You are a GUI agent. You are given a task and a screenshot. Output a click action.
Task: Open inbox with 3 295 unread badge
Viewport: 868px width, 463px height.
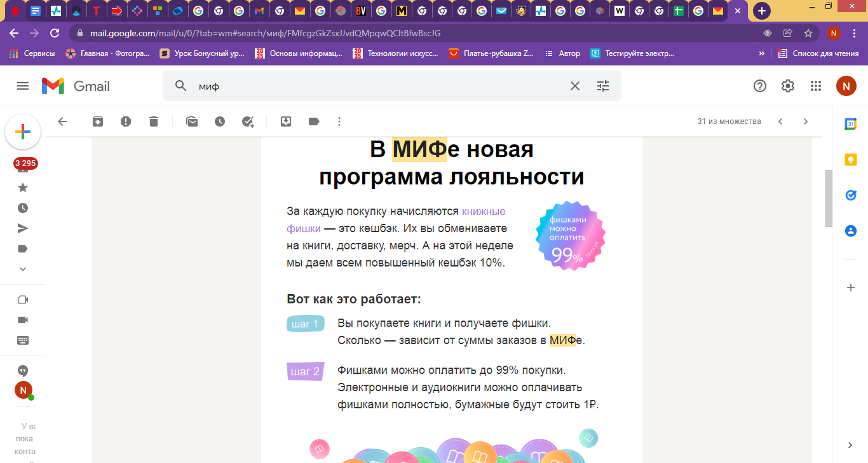[24, 165]
